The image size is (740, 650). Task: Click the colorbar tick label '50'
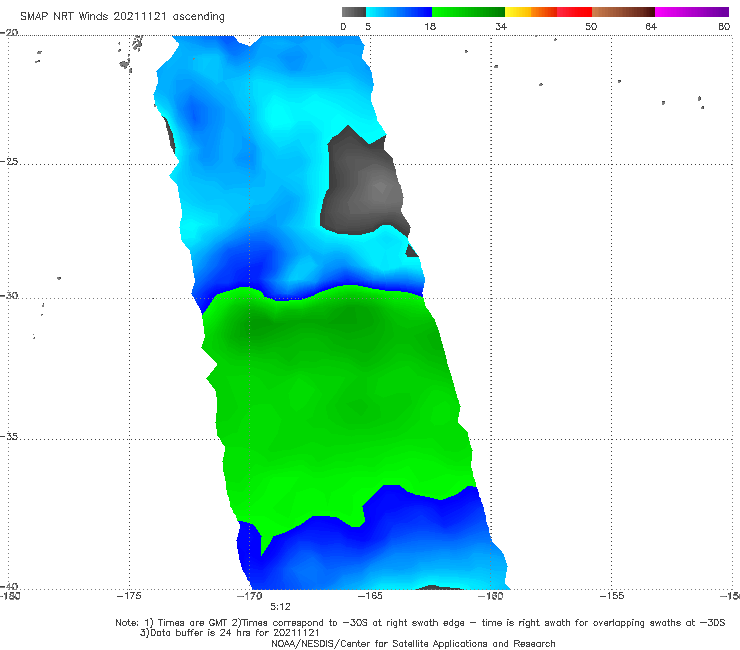591,26
